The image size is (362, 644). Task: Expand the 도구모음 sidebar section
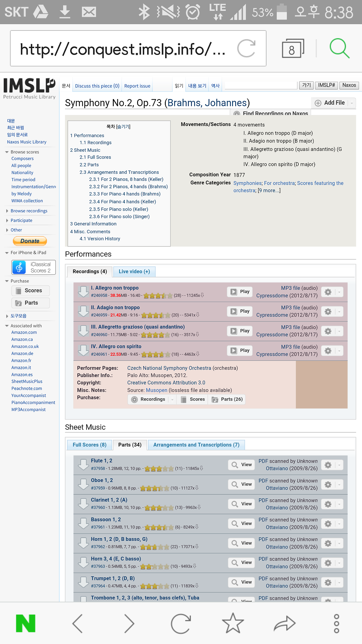coord(7,316)
